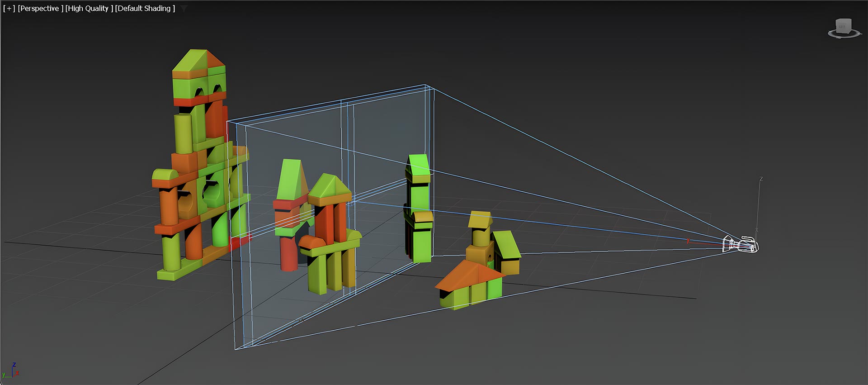
Task: Open the [+] general viewport menu
Action: coord(9,9)
